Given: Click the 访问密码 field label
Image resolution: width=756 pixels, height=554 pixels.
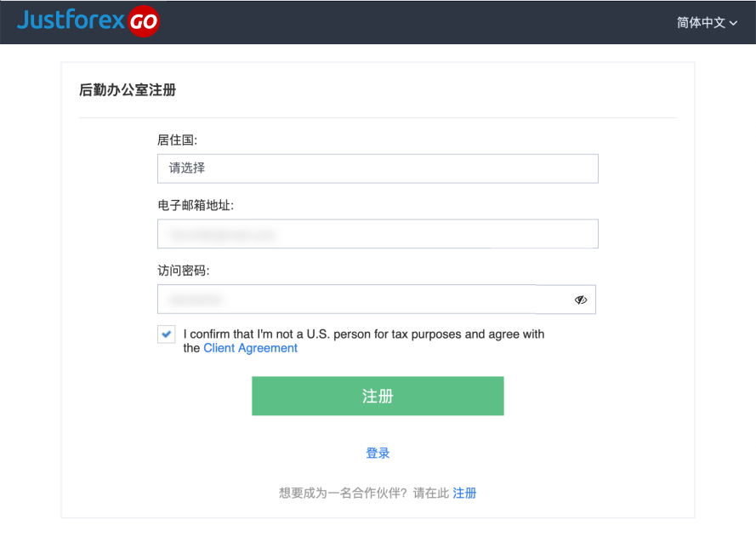Looking at the screenshot, I should tap(184, 271).
